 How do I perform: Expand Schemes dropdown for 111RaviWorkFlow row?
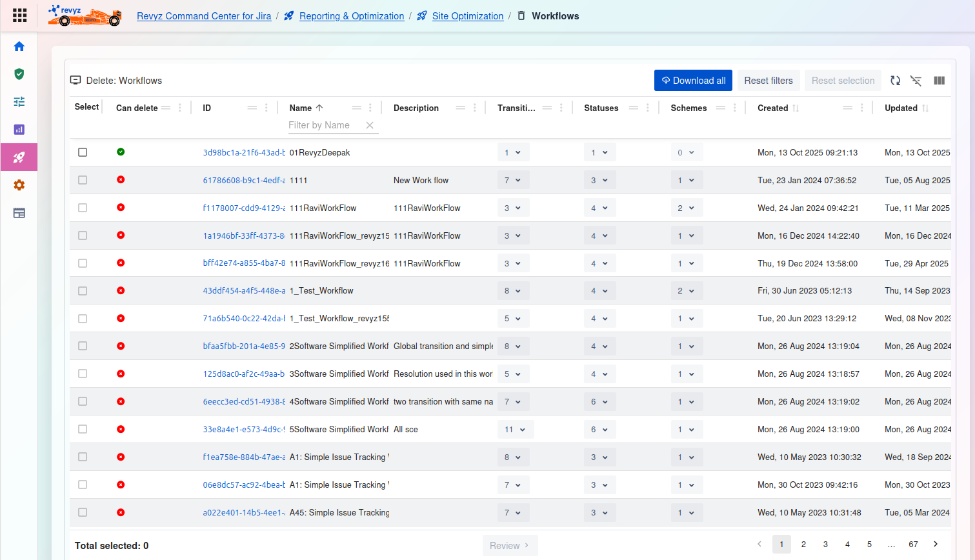(686, 208)
